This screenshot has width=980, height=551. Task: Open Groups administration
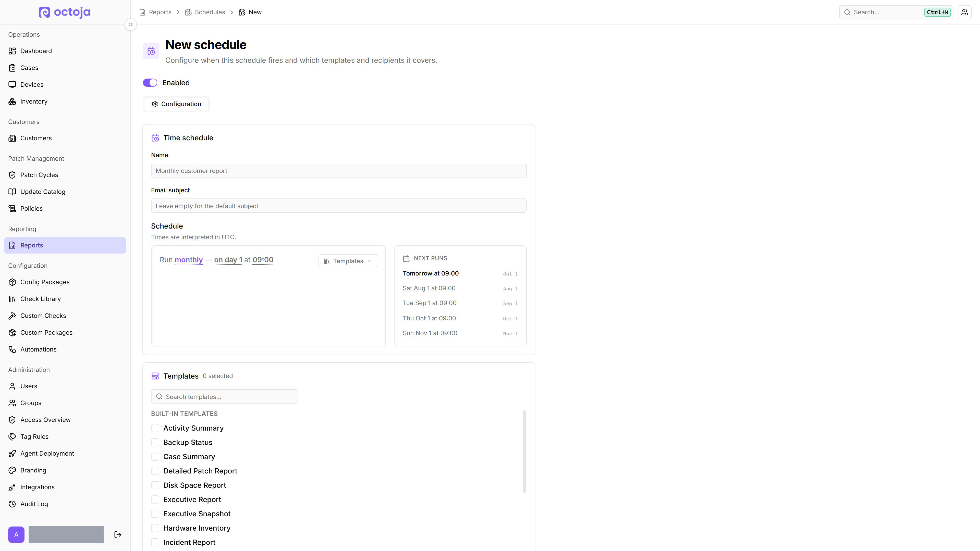(65, 403)
